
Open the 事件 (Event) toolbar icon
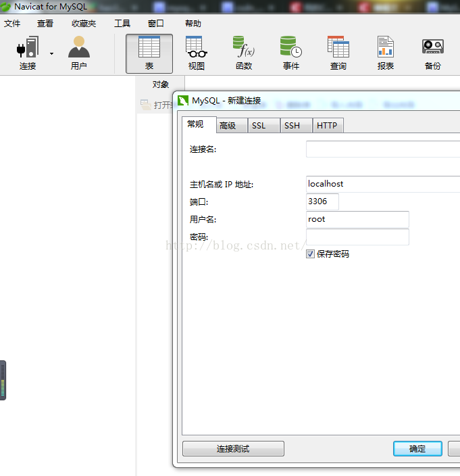click(291, 53)
